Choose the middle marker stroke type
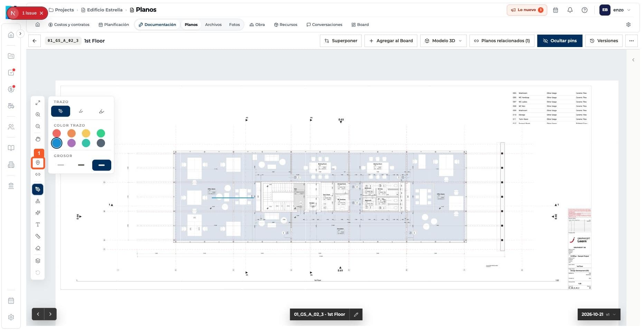This screenshot has width=644, height=330. (81, 111)
